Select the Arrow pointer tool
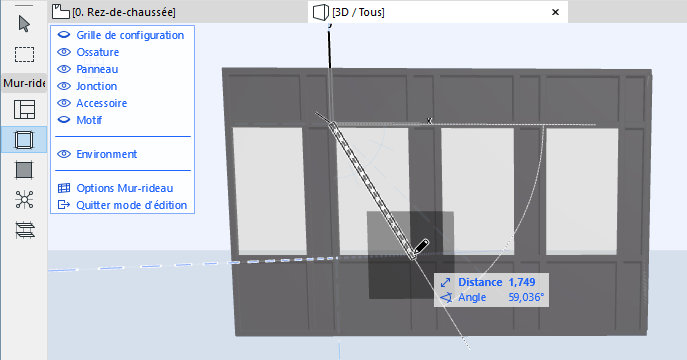This screenshot has width=687, height=360. point(24,24)
